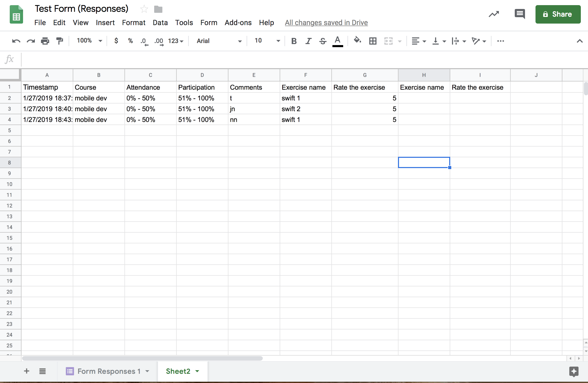Viewport: 588px width, 383px height.
Task: Switch to Form Responses 1 tab
Action: click(109, 371)
